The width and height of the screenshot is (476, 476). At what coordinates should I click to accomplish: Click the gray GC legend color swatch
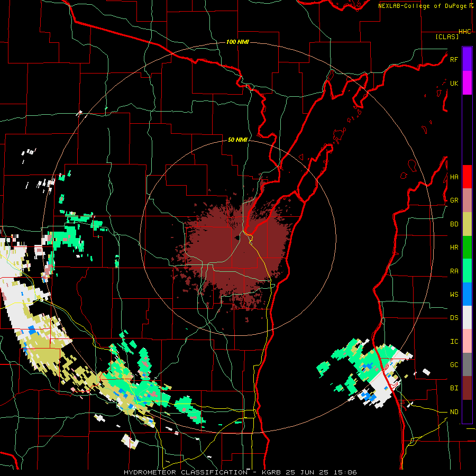(467, 364)
